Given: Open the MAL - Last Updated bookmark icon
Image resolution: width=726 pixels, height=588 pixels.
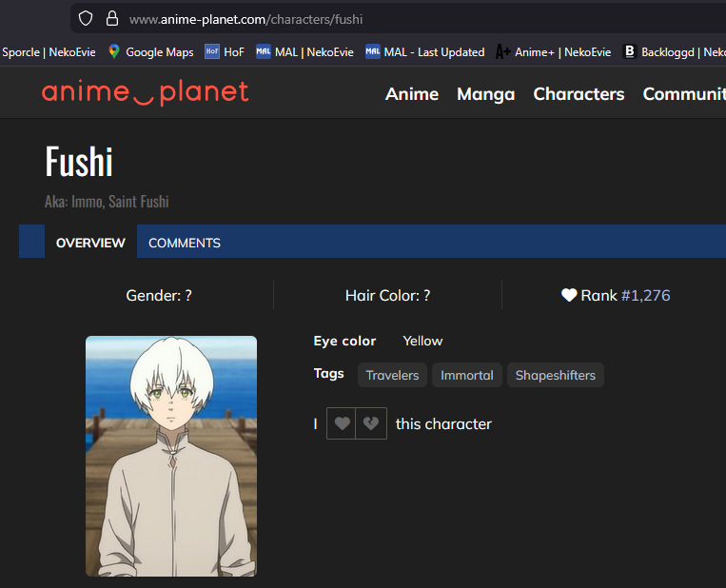Looking at the screenshot, I should 373,51.
